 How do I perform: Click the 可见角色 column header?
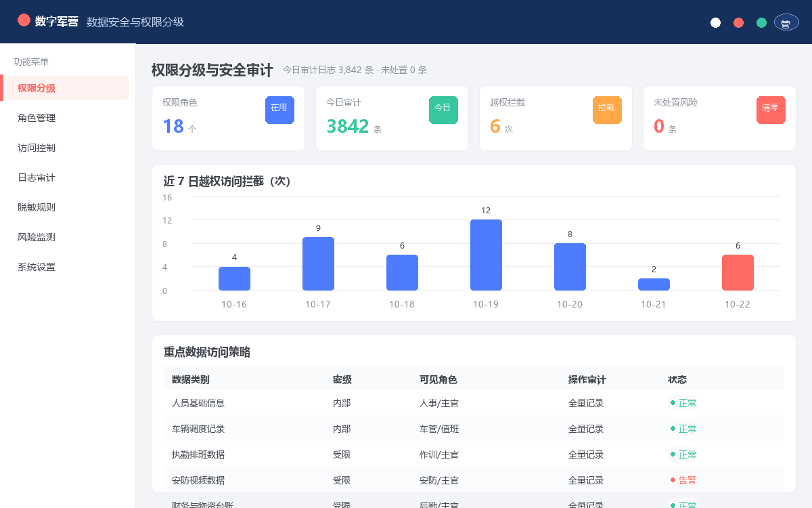pyautogui.click(x=438, y=379)
